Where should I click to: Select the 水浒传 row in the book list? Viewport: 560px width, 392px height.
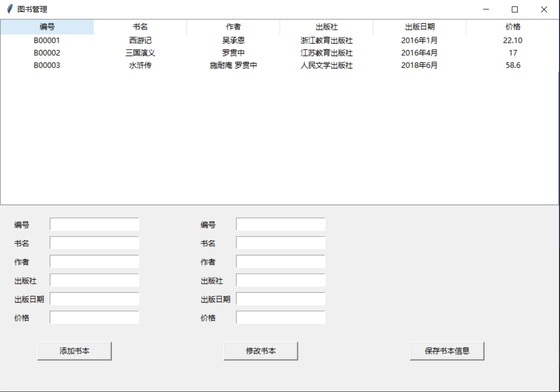click(x=199, y=65)
